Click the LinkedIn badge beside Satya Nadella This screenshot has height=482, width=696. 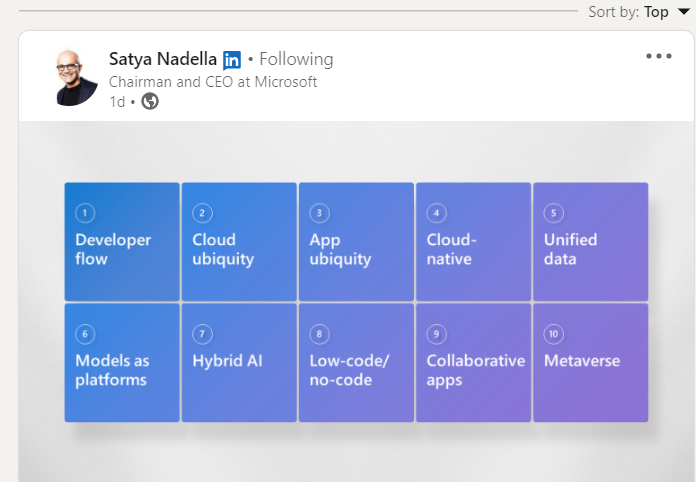[x=232, y=60]
